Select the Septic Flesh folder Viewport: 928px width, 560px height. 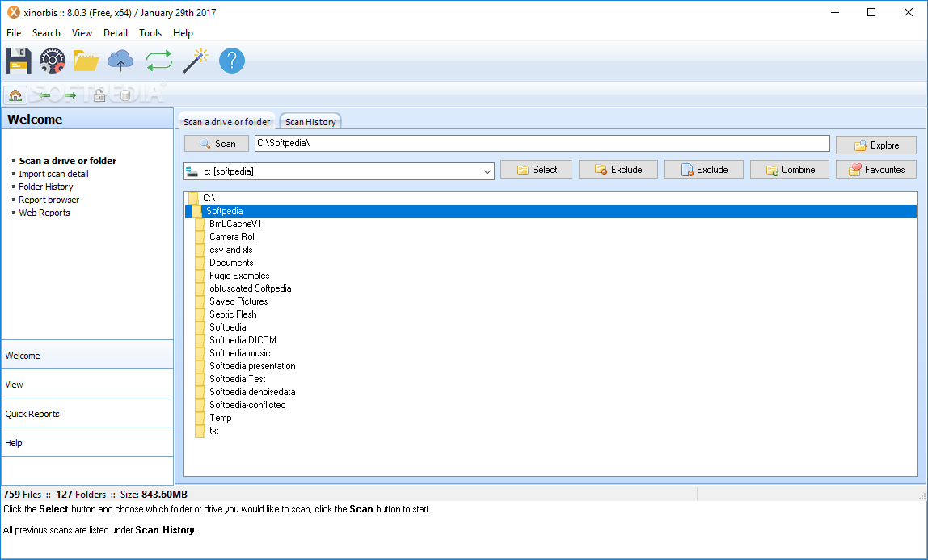(233, 314)
